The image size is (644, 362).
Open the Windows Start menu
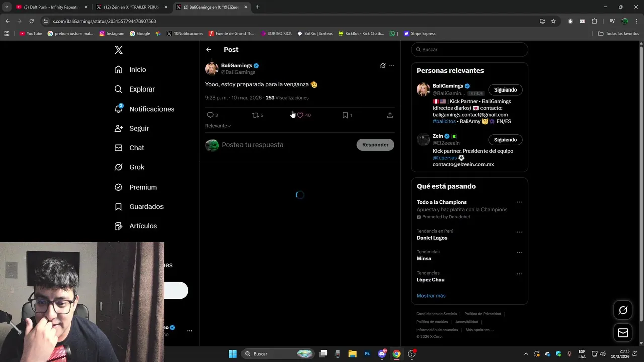pos(233,354)
